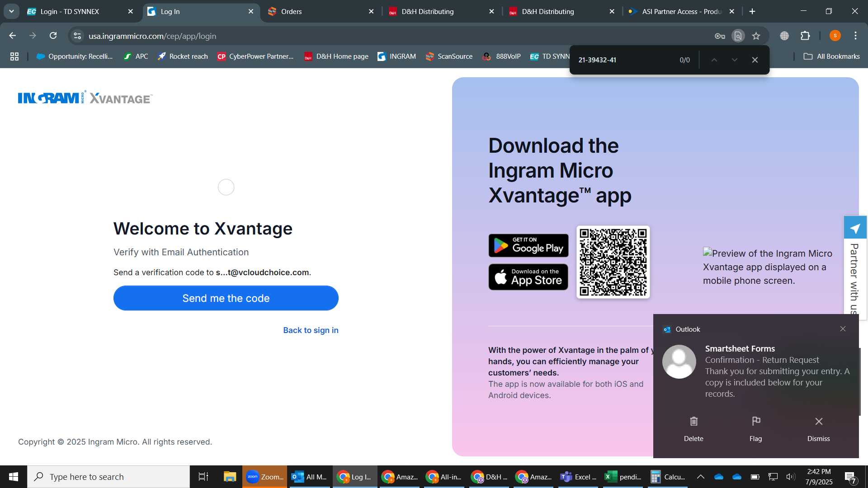Click the address bar URL
868x488 pixels.
pyautogui.click(x=152, y=36)
